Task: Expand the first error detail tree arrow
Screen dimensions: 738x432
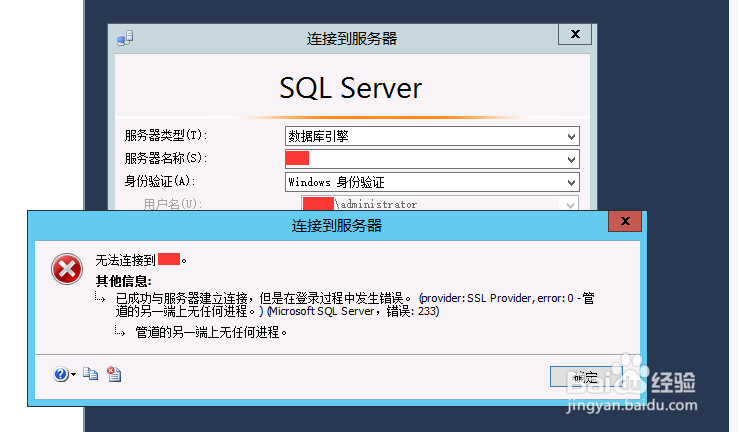Action: coord(100,297)
